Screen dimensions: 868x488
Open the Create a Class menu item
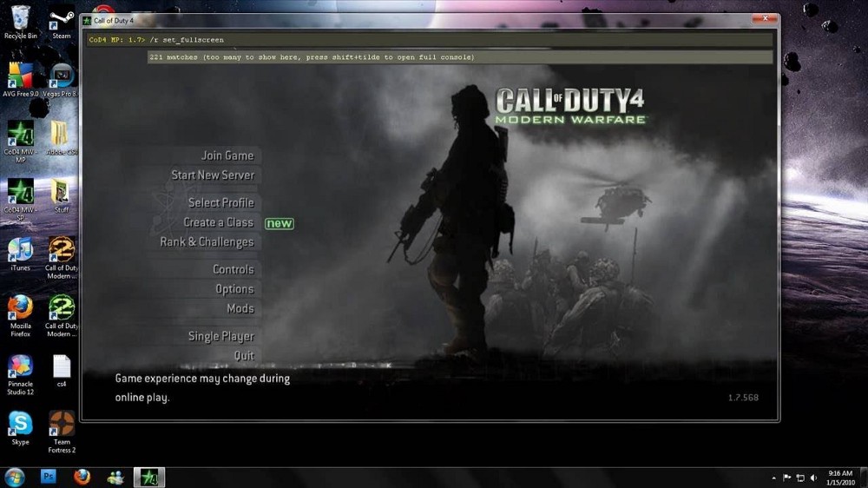[218, 222]
